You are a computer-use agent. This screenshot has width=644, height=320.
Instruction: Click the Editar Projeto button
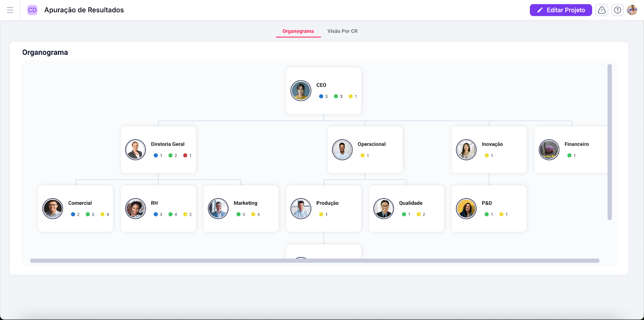560,10
